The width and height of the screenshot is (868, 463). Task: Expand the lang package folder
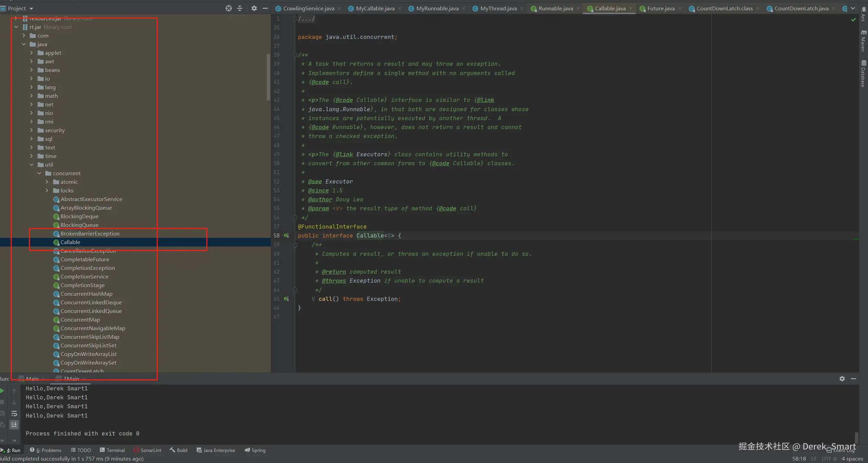tap(31, 87)
